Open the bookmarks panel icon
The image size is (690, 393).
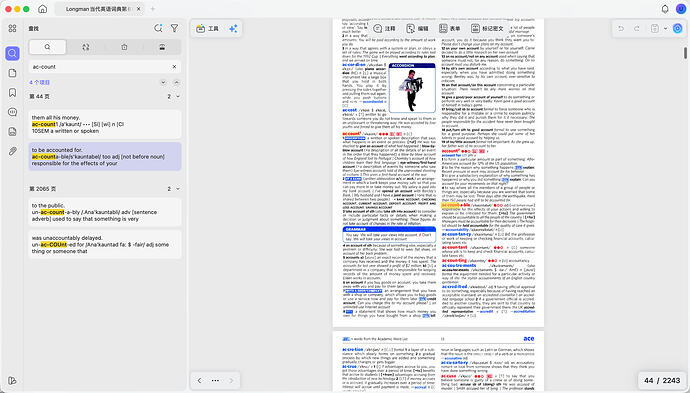click(12, 92)
